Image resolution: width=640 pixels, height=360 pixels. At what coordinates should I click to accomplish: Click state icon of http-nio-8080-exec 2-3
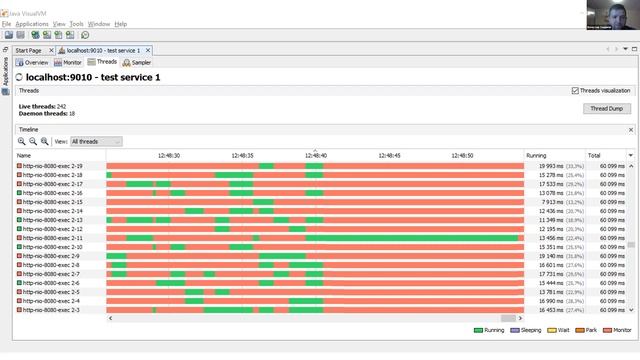tap(19, 310)
